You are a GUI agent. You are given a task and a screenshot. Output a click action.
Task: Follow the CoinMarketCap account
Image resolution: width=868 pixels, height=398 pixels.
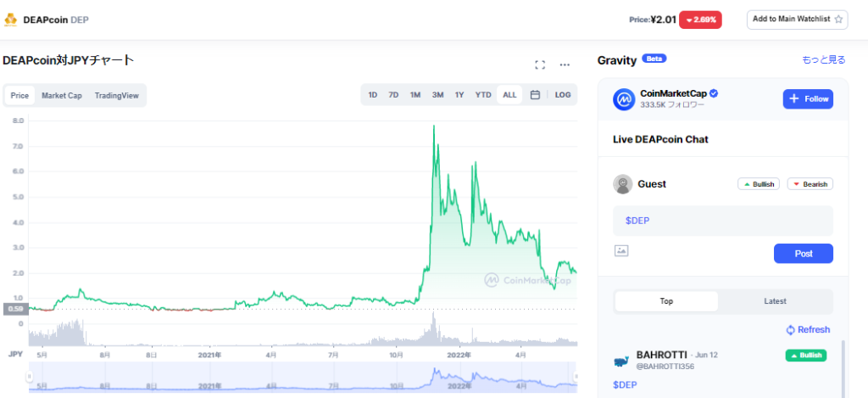tap(808, 99)
